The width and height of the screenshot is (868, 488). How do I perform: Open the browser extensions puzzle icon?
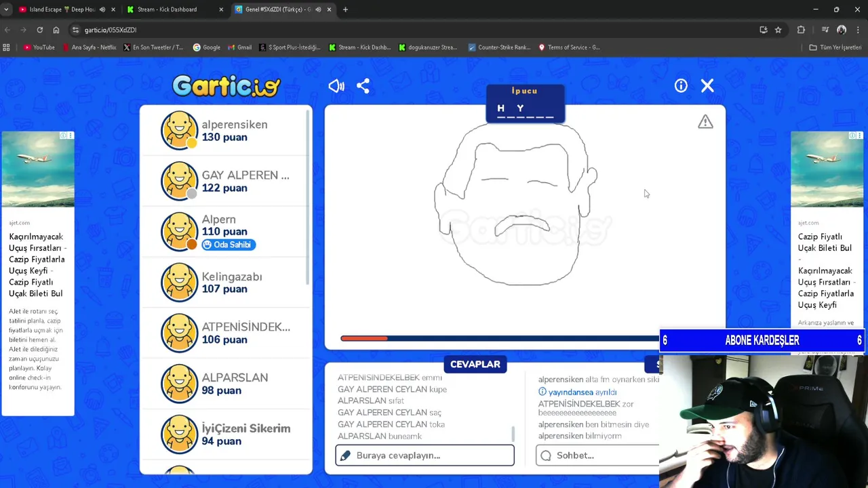click(x=801, y=30)
